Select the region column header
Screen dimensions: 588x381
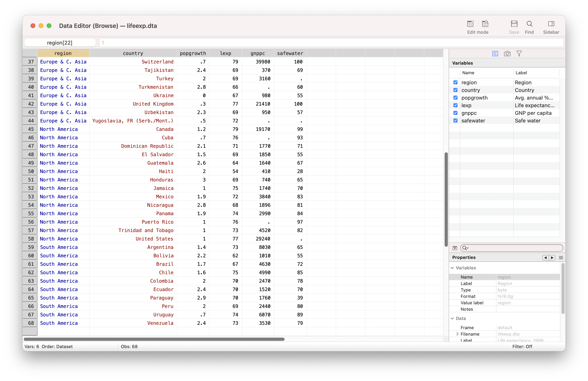(x=63, y=53)
